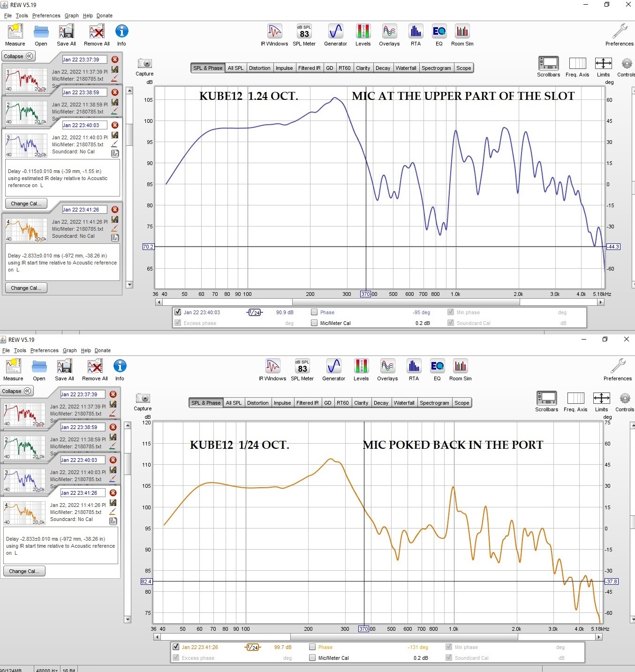Open 1/24 smoothing selector in lower legend
The width and height of the screenshot is (635, 672).
coord(253,647)
